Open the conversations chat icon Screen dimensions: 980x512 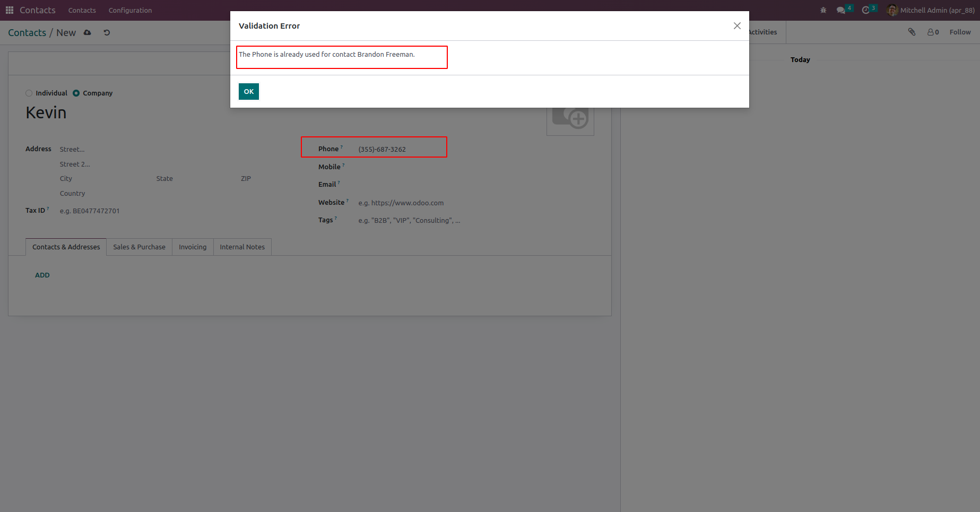pos(841,10)
